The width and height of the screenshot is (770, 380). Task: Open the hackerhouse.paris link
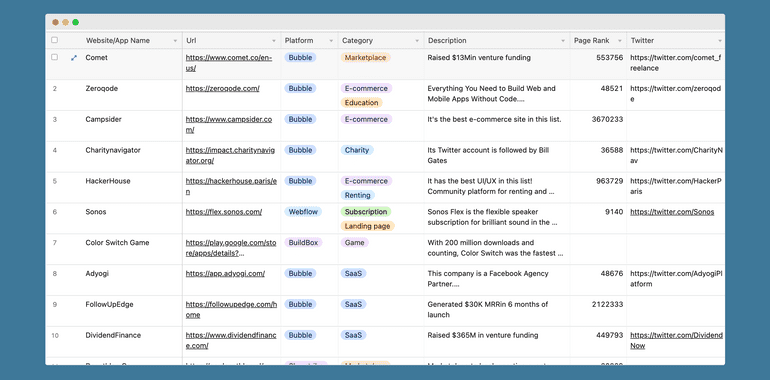231,187
